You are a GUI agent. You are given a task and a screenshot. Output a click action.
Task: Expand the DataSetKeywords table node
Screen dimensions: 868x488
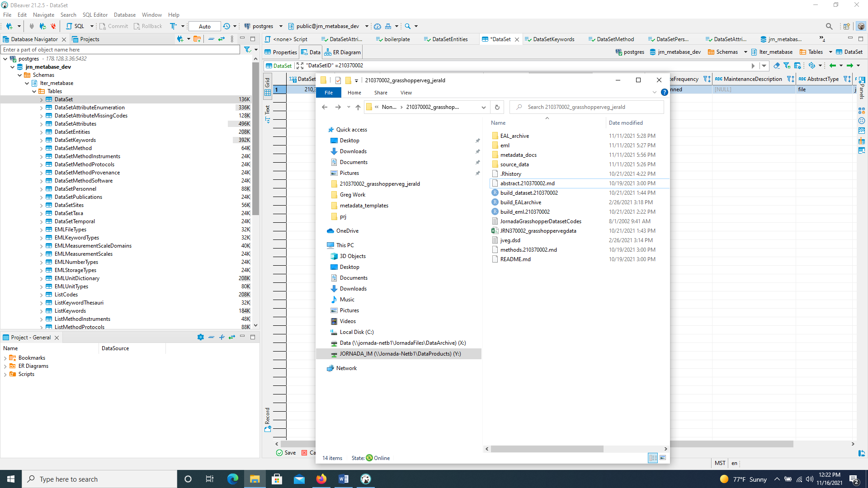coord(41,140)
